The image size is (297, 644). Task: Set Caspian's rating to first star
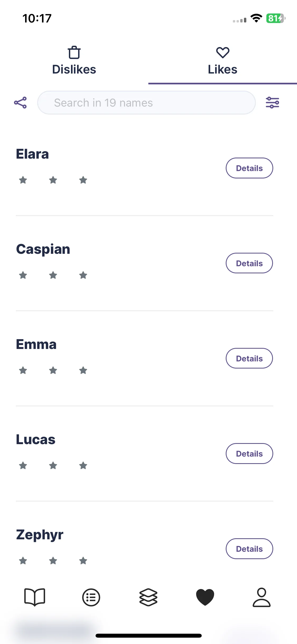click(23, 275)
